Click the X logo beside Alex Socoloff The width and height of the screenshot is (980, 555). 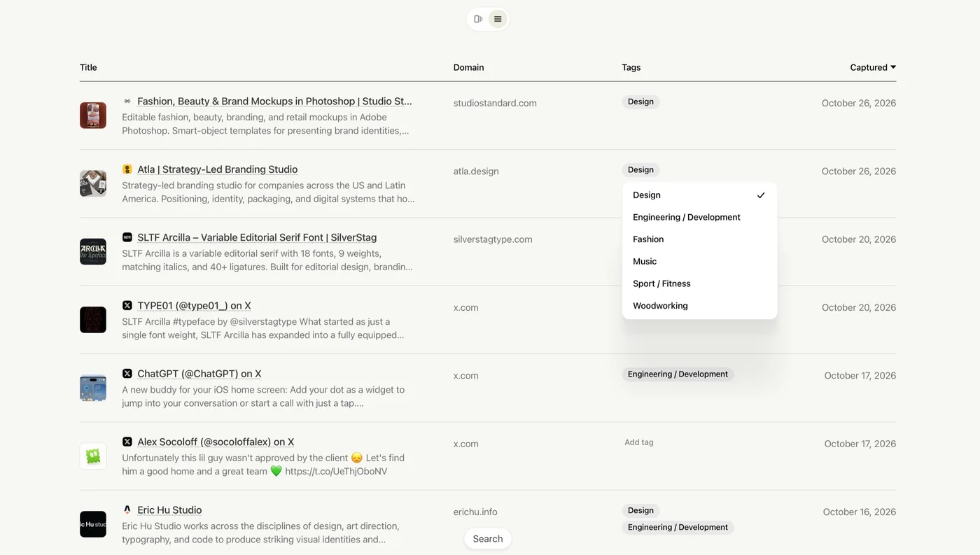pyautogui.click(x=127, y=442)
